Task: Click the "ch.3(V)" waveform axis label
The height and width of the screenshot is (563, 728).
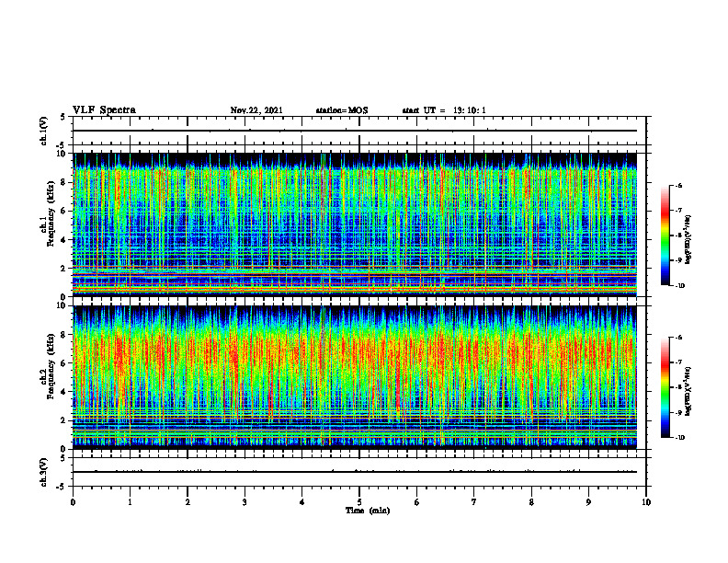Action: pos(44,472)
